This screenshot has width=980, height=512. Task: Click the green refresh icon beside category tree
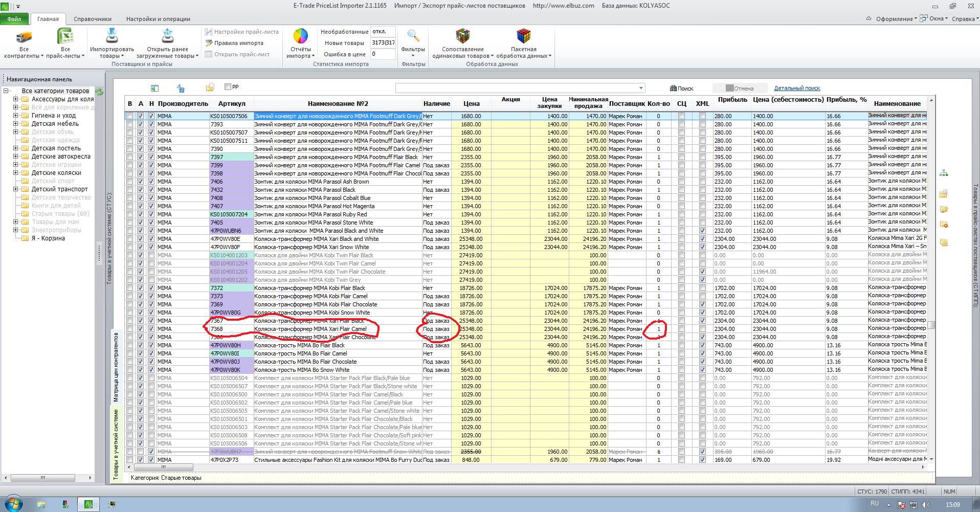99,92
